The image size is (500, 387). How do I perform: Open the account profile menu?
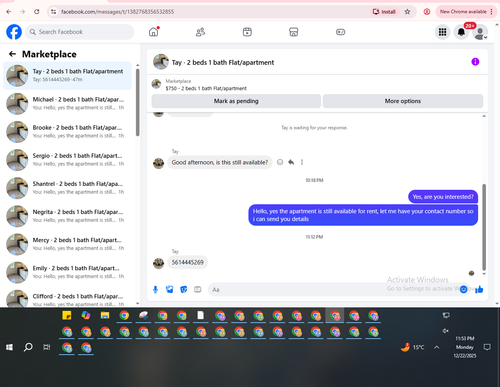pos(480,32)
